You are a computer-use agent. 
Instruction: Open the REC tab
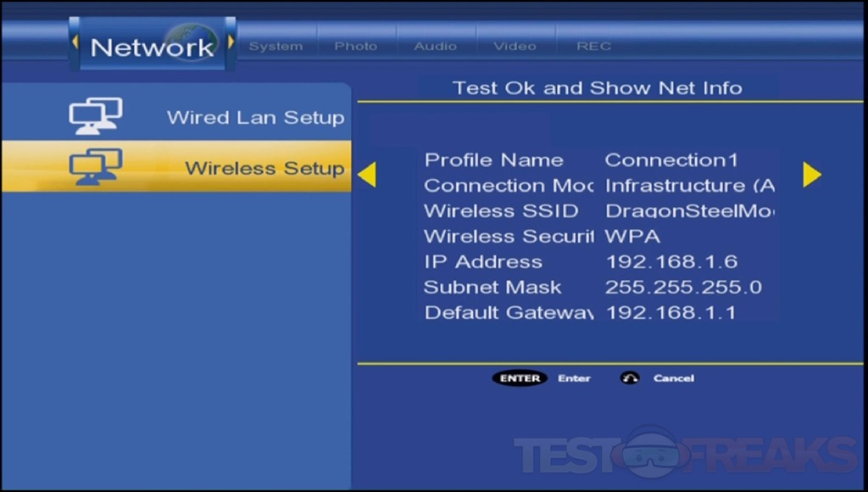(x=593, y=46)
